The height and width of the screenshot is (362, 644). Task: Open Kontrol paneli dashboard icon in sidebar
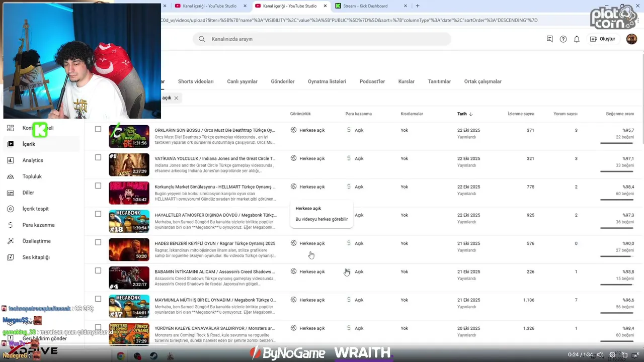coord(11,128)
